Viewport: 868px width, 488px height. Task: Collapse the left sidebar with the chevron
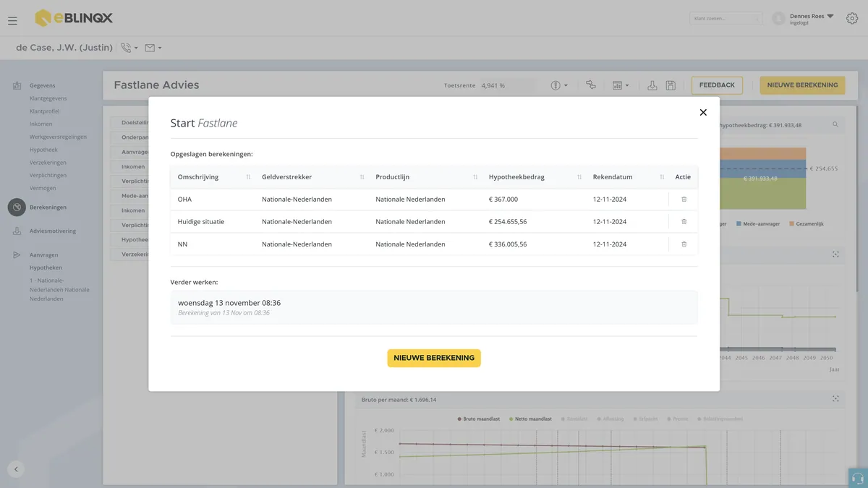coord(16,468)
